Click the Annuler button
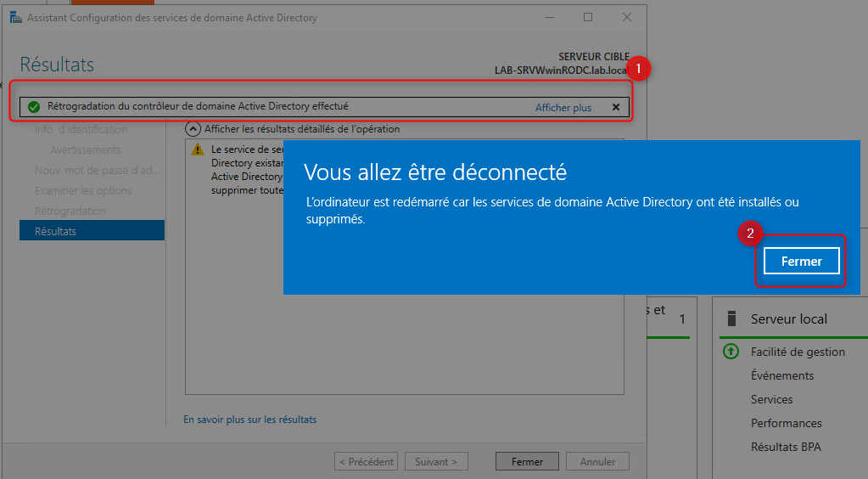This screenshot has width=868, height=479. point(597,461)
